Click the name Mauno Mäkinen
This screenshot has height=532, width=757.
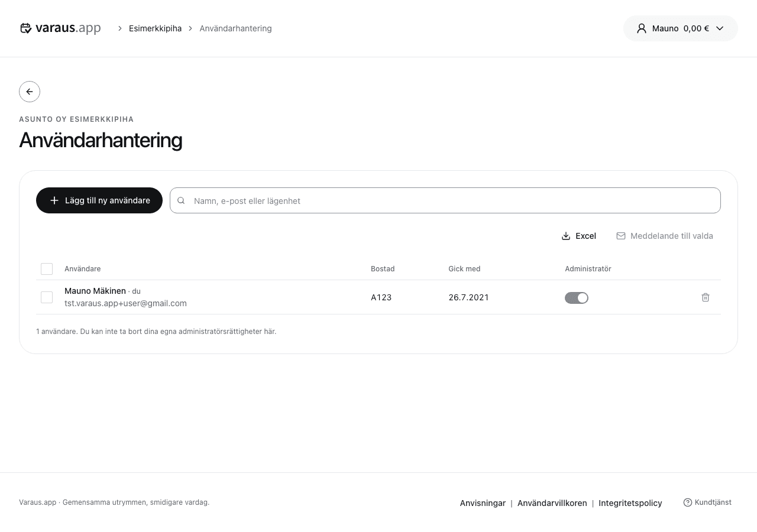pos(95,291)
